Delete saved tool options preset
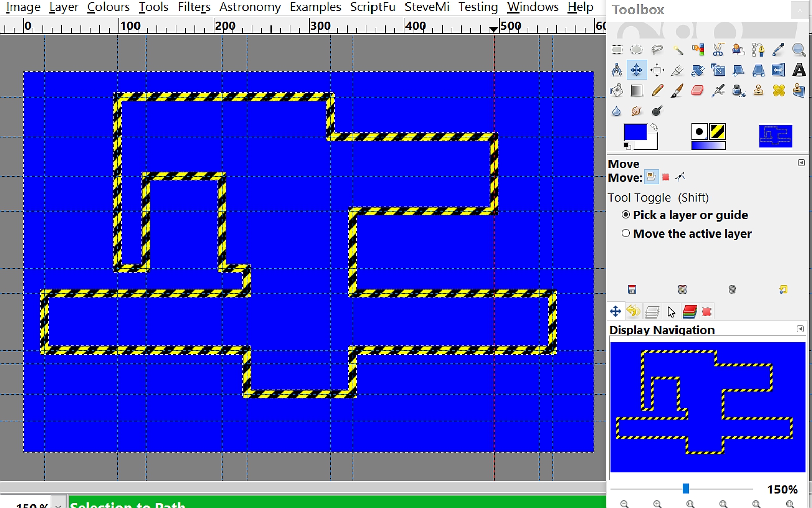This screenshot has width=812, height=508. pyautogui.click(x=732, y=290)
